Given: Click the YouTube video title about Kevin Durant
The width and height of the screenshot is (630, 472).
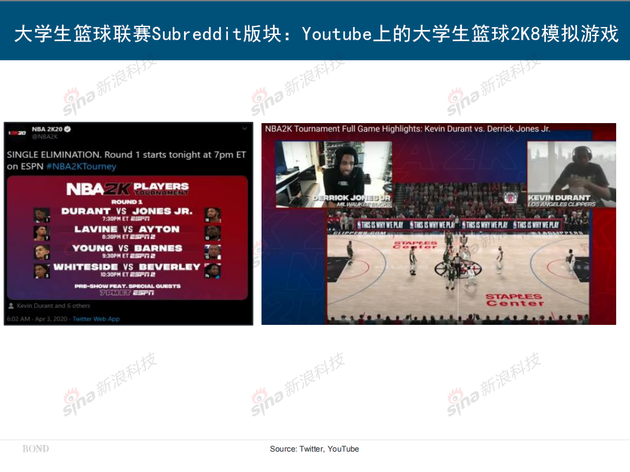Looking at the screenshot, I should point(407,129).
